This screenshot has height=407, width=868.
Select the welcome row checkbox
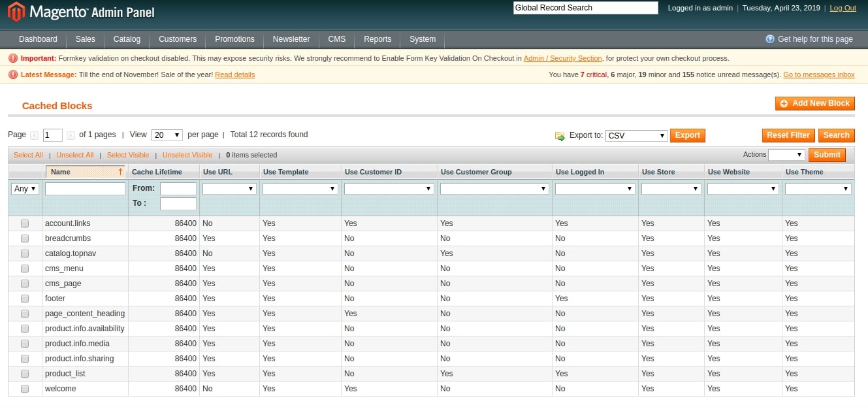click(x=25, y=389)
